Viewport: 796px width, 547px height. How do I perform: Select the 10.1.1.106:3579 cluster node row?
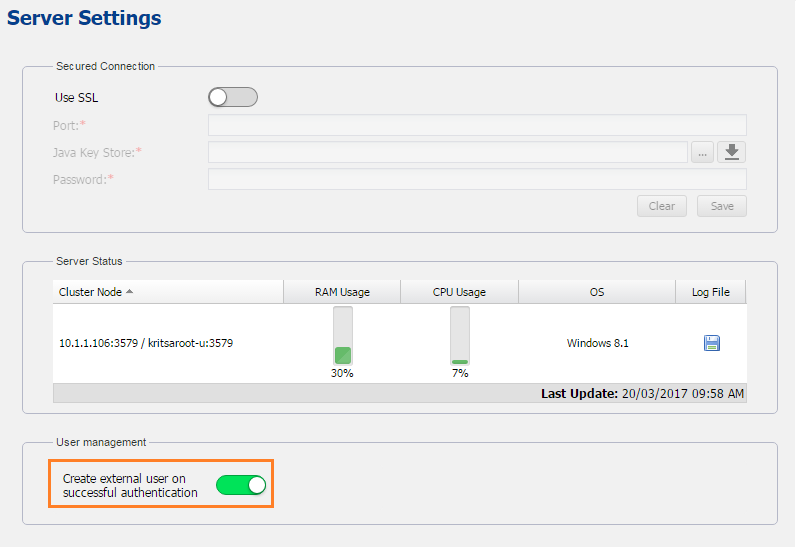click(147, 343)
